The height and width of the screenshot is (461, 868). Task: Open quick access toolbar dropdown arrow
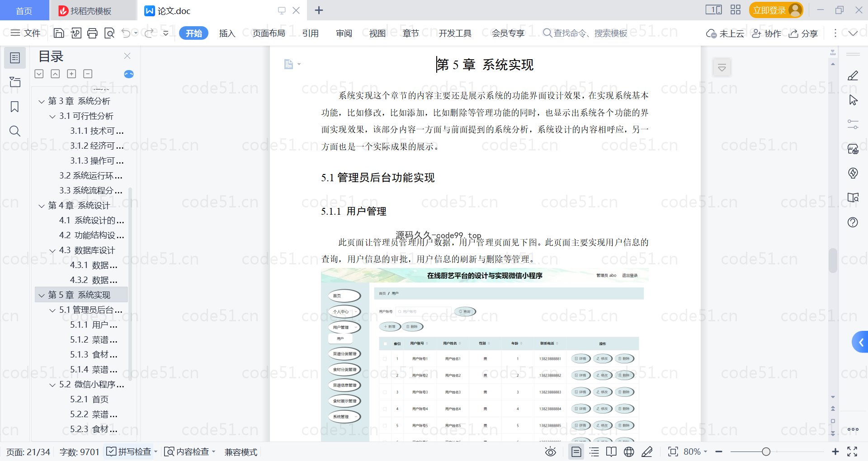tap(166, 33)
